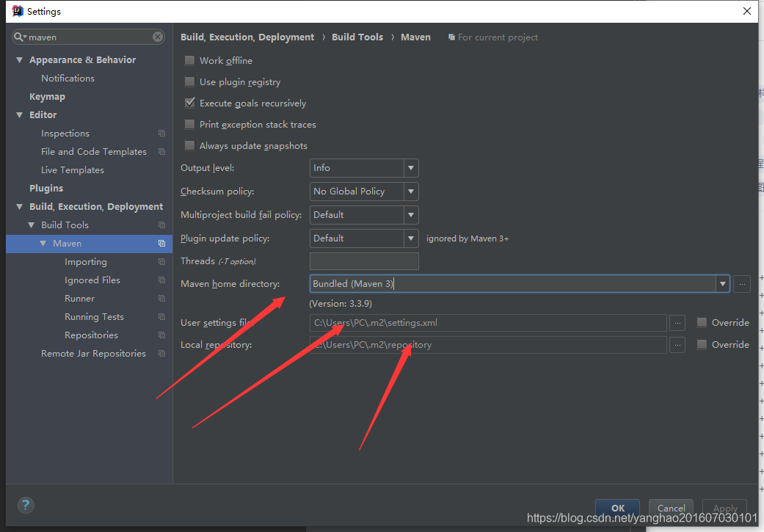Select Runner under Maven
764x532 pixels.
coord(79,299)
